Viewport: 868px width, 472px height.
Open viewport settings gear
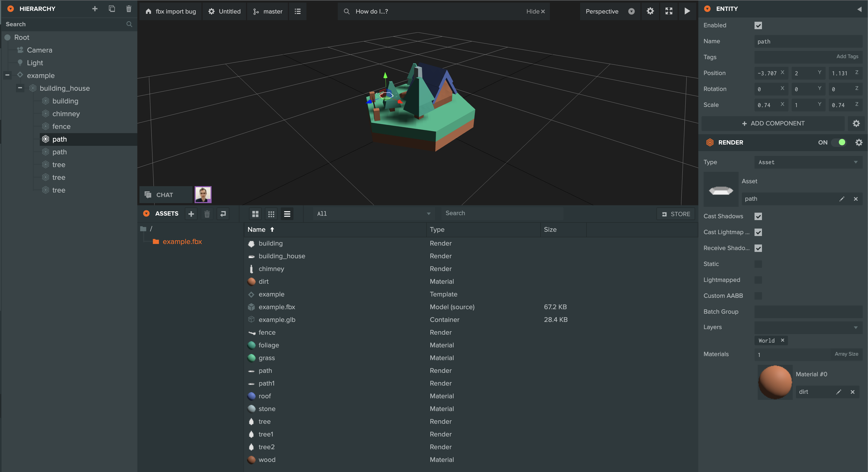[650, 11]
